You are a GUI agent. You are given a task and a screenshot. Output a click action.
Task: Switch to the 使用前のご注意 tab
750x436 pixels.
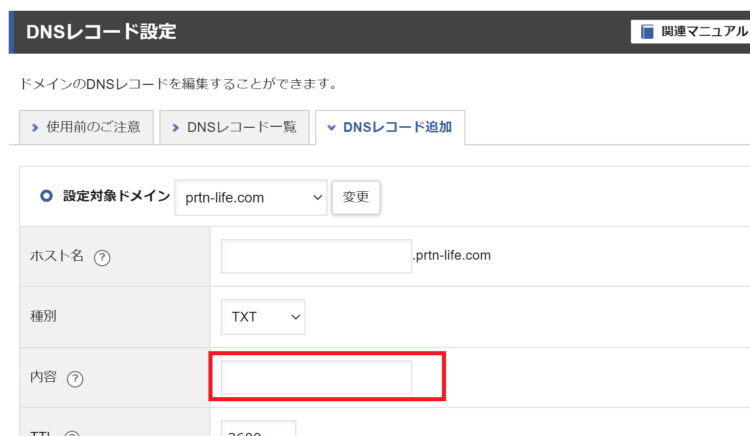(86, 127)
